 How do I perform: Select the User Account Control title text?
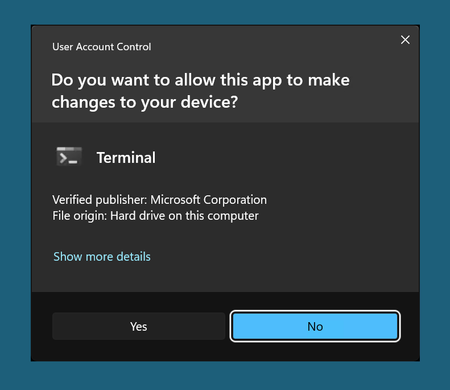(x=102, y=47)
